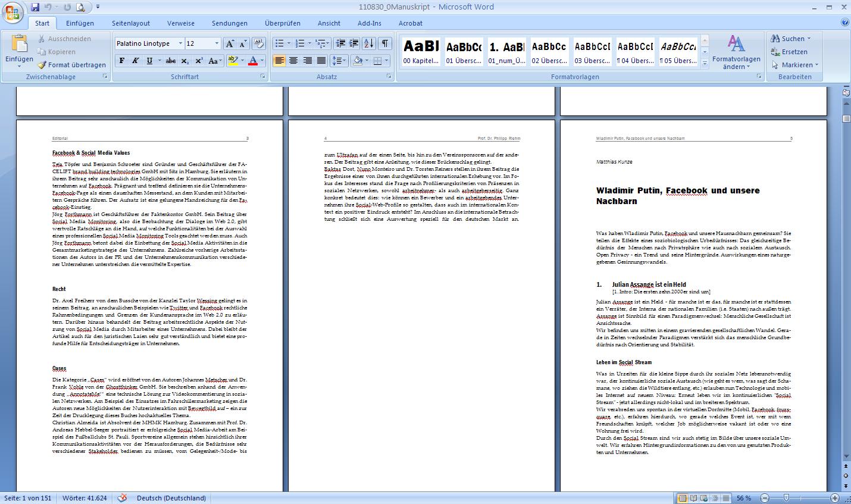Select print layout view button
851x504 pixels.
click(683, 498)
